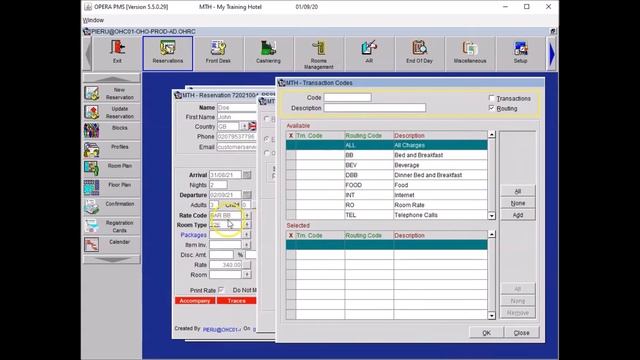Viewport: 640px width, 360px height.
Task: Open the Window menu
Action: click(93, 20)
